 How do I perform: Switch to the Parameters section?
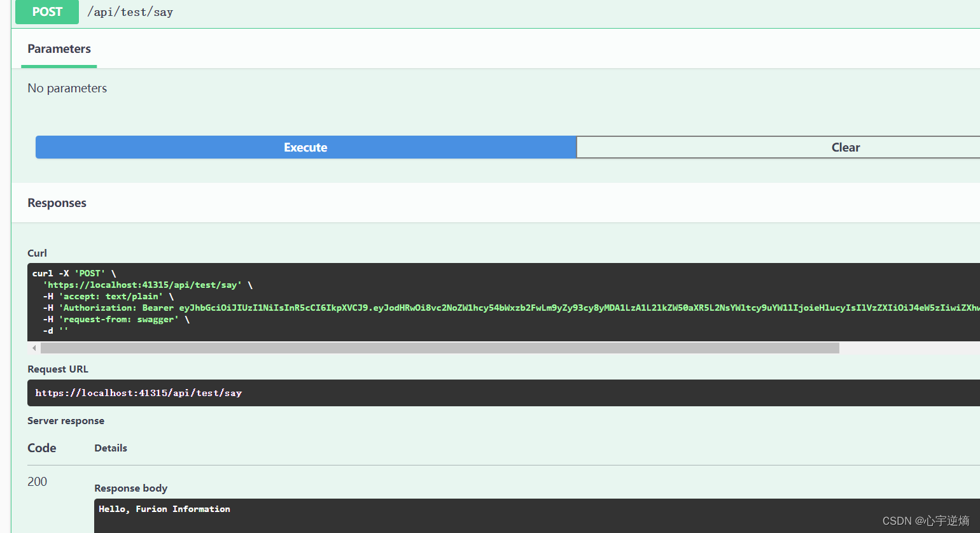pyautogui.click(x=59, y=49)
